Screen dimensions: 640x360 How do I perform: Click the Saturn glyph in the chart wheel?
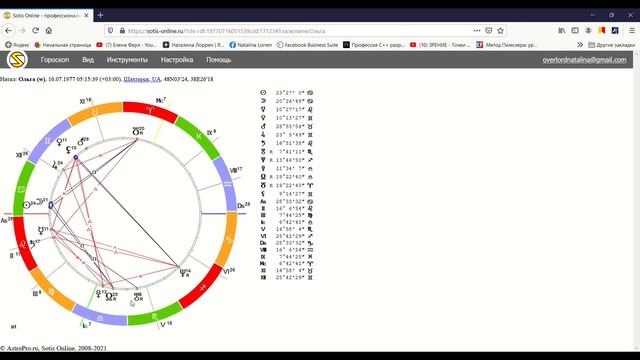click(x=33, y=244)
